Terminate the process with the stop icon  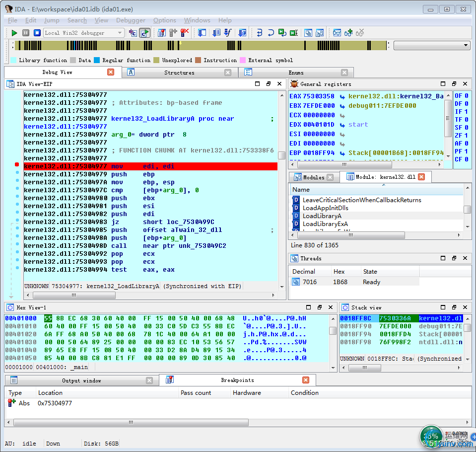(x=37, y=33)
